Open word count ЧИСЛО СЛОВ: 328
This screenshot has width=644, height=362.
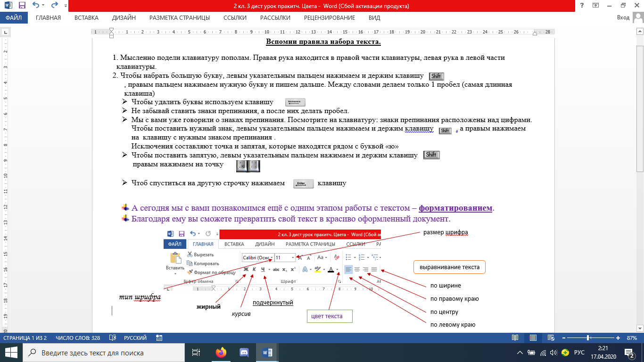[x=78, y=338]
